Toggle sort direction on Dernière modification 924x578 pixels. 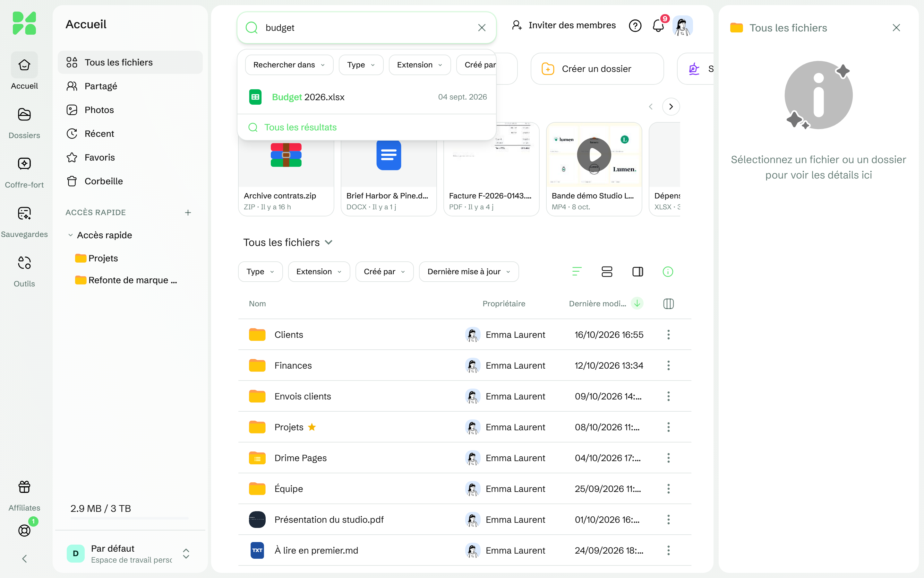(x=637, y=303)
